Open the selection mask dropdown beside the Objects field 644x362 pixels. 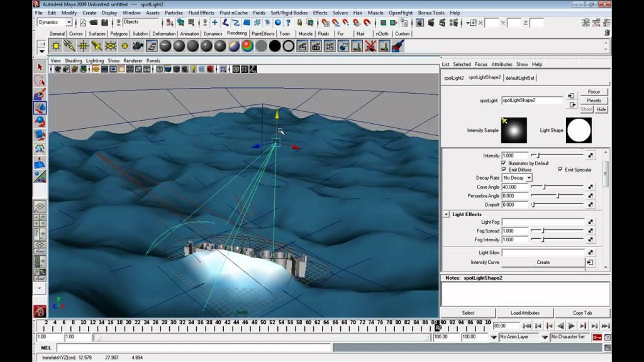[118, 23]
